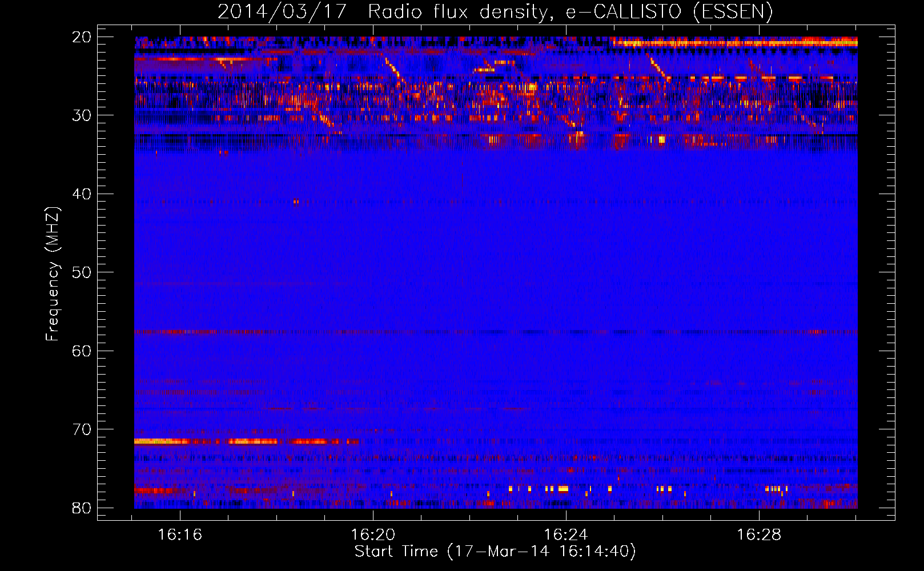This screenshot has width=924, height=571.
Task: Click the 20 MHz frequency tick label
Action: click(82, 37)
